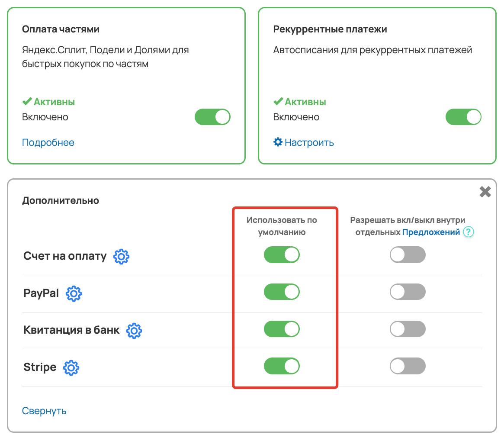
Task: Collapse panel via Свернуть link
Action: pyautogui.click(x=44, y=411)
